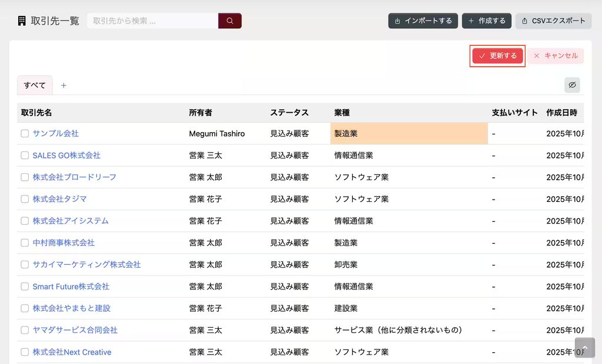Check the 中村商事株式会社 checkbox
The image size is (602, 364).
(x=25, y=243)
